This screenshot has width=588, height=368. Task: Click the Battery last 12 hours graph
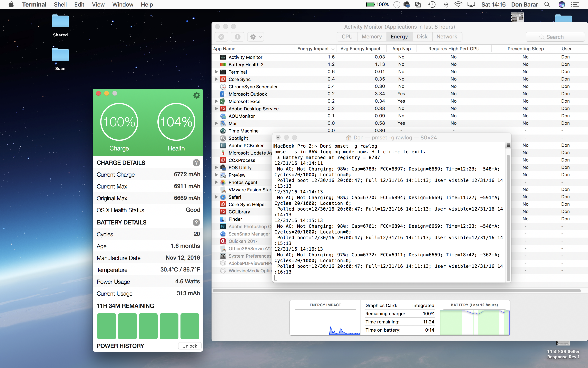pyautogui.click(x=474, y=322)
